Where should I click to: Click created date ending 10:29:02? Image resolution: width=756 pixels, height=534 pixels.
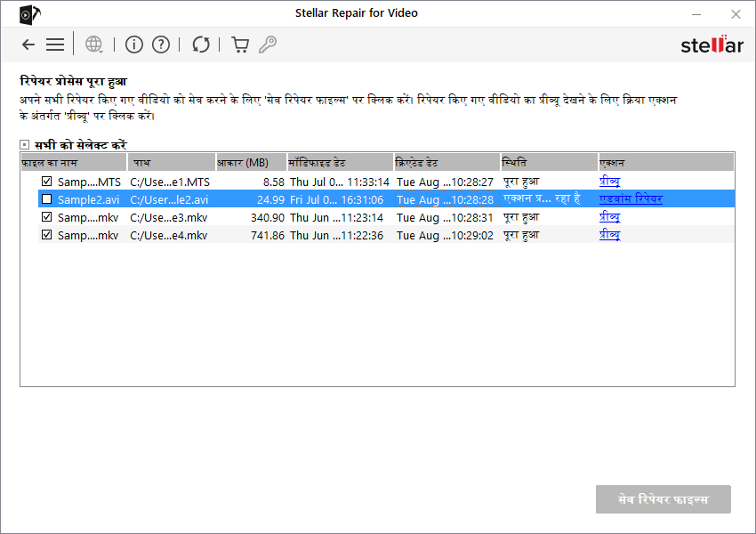[x=445, y=235]
